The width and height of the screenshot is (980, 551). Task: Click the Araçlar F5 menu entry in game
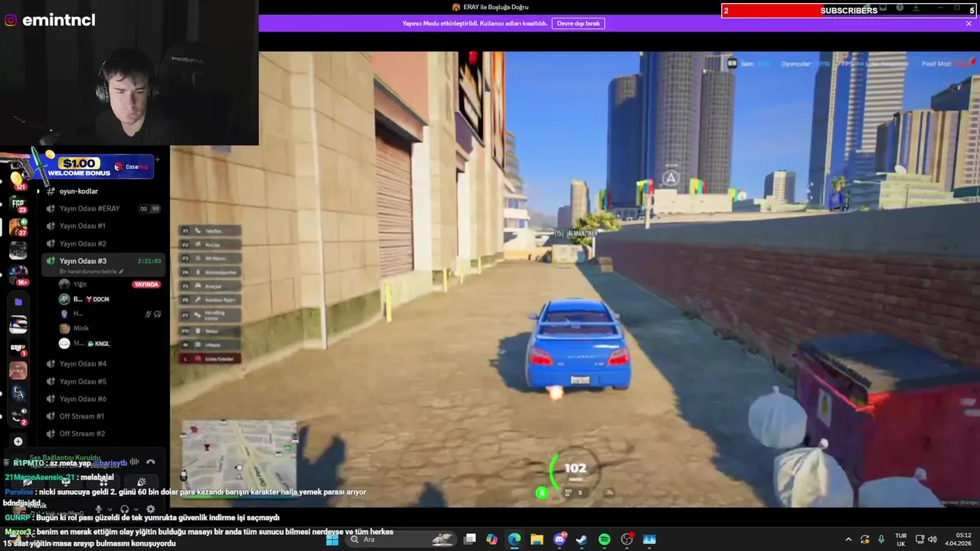pos(211,286)
